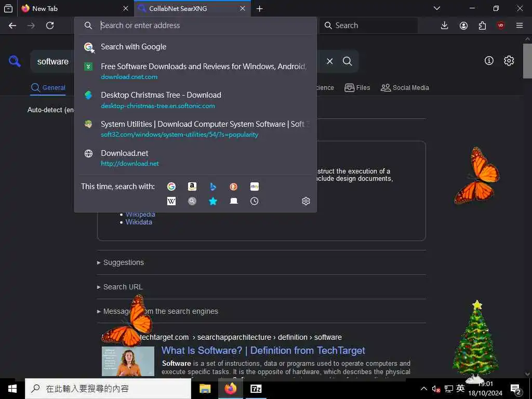Open a new tab with plus button

click(x=260, y=8)
